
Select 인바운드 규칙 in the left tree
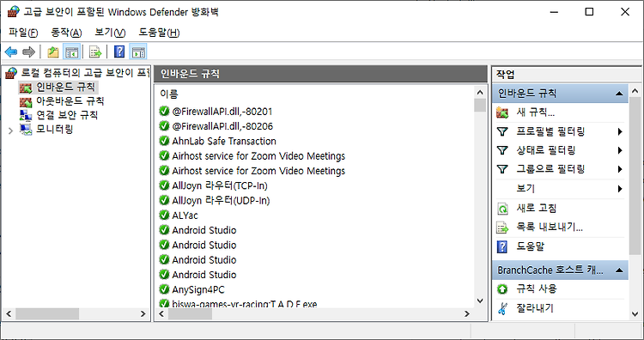pos(66,87)
